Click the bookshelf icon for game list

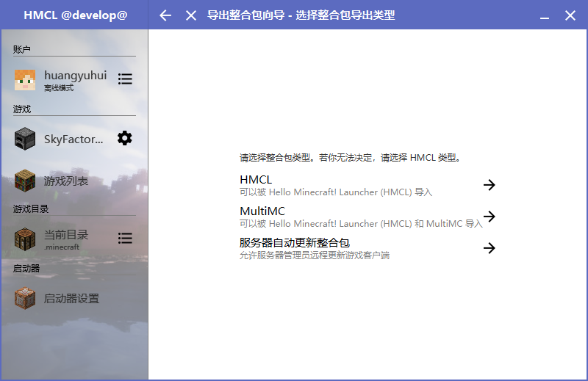tap(25, 181)
